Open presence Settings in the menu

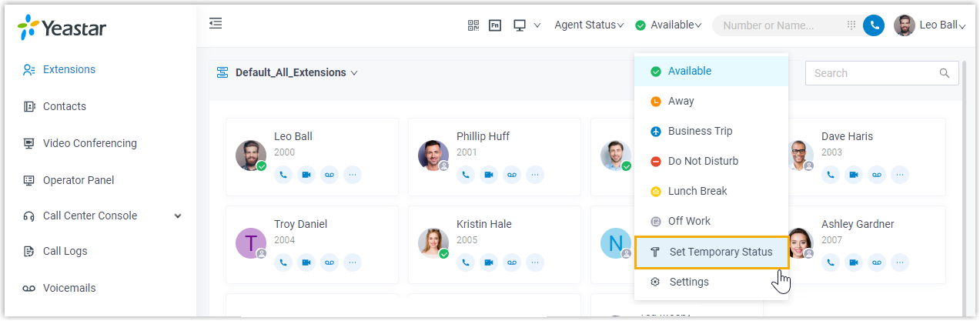click(x=711, y=282)
